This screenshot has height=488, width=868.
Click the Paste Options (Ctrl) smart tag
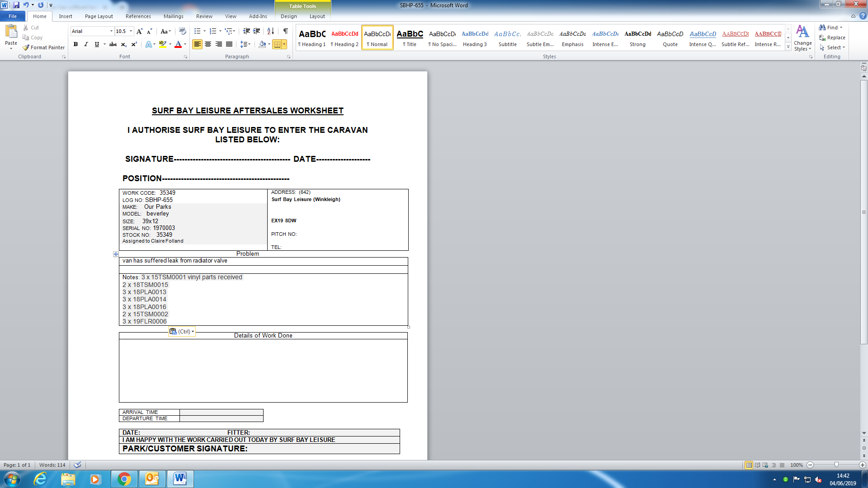tap(182, 331)
